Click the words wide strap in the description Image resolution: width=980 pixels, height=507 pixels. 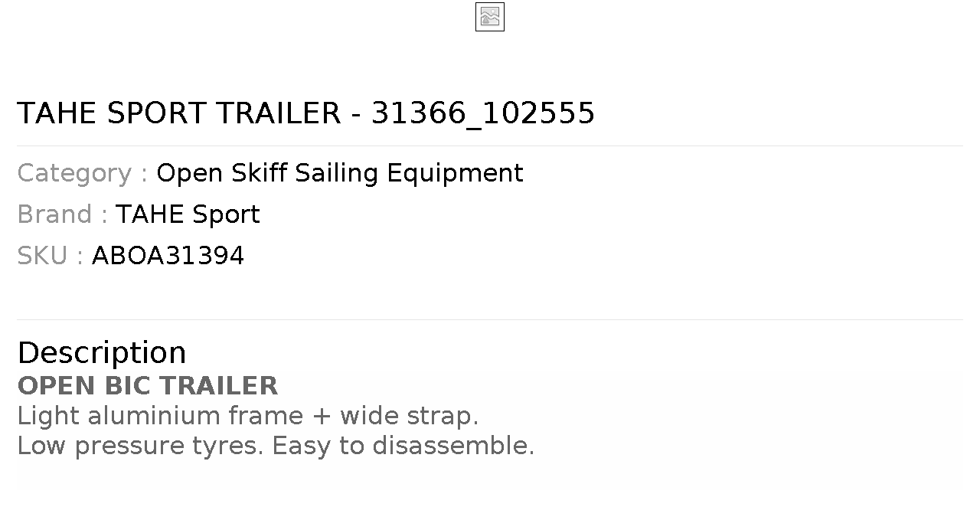coord(410,416)
